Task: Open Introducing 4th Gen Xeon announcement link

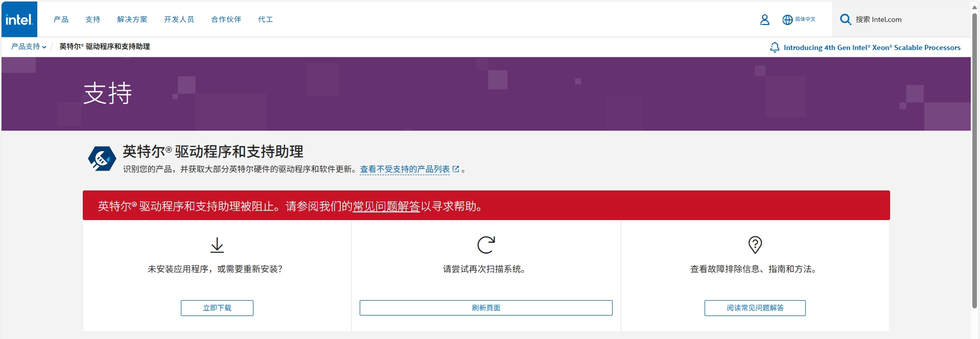Action: [x=872, y=47]
